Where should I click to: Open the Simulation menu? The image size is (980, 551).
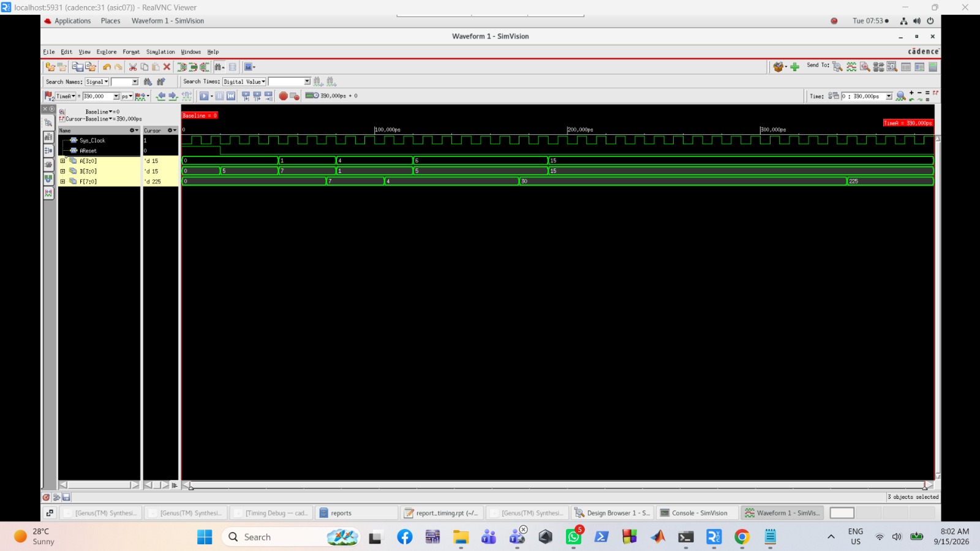pyautogui.click(x=160, y=52)
